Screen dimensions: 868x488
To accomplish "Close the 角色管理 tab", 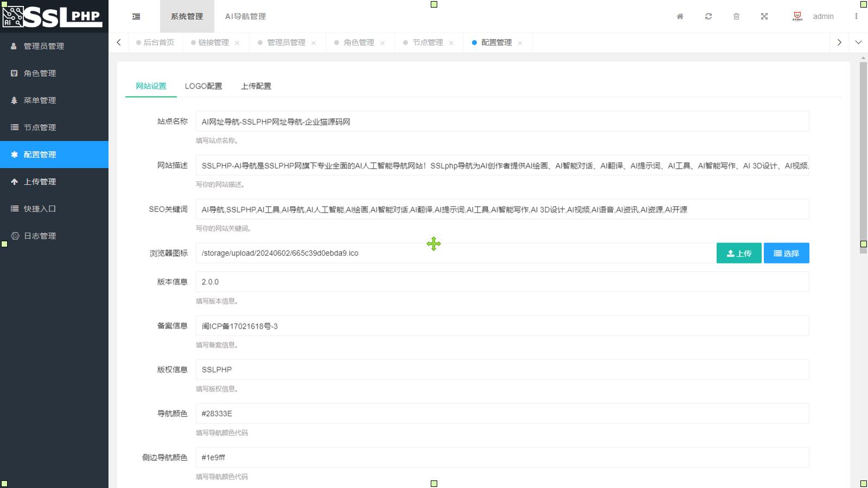I will coord(382,43).
